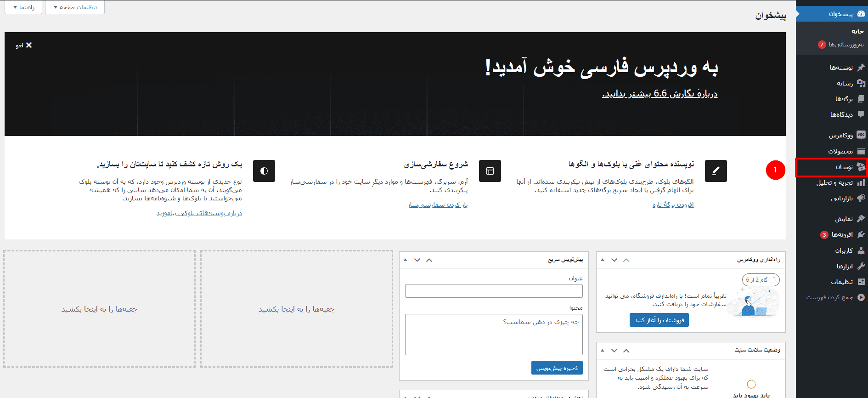Click the pencil edit icon in welcome panel
Viewport: 868px width, 398px height.
[x=716, y=171]
